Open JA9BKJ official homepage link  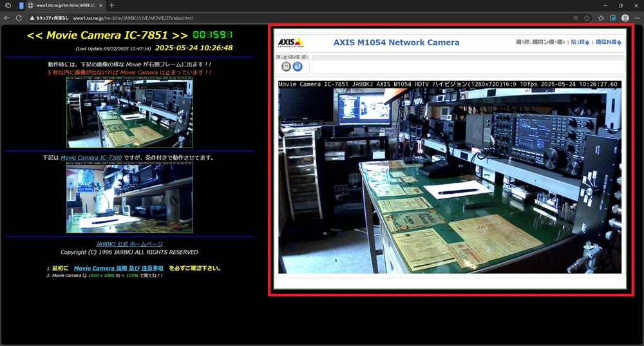pyautogui.click(x=129, y=244)
